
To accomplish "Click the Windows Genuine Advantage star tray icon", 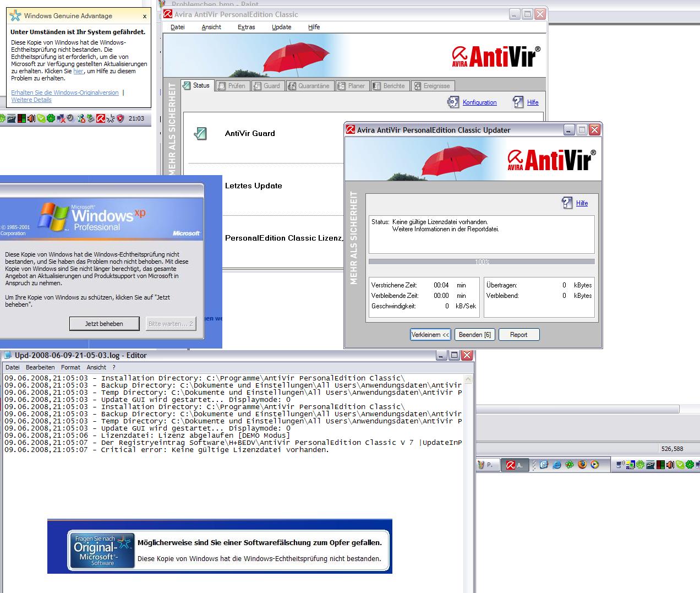I will [x=111, y=118].
